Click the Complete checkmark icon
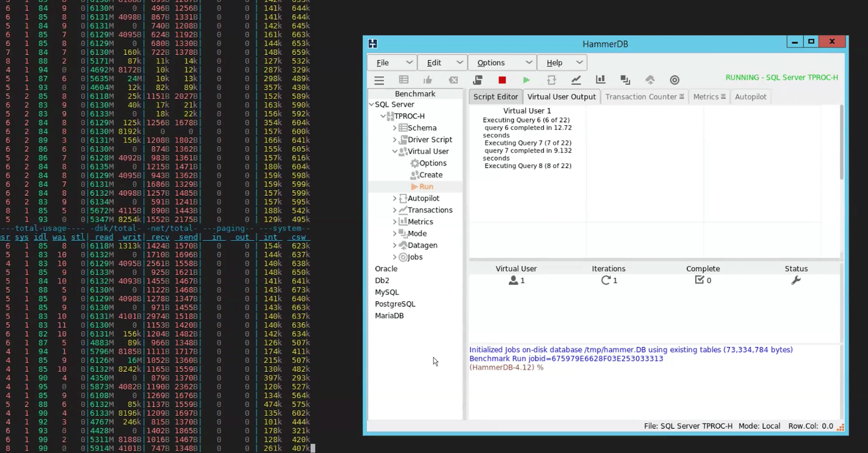This screenshot has height=453, width=868. pos(700,280)
